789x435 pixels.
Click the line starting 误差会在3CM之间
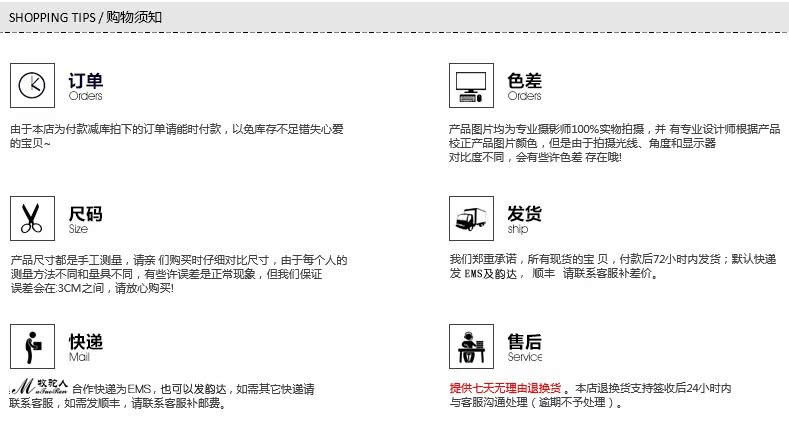92,288
